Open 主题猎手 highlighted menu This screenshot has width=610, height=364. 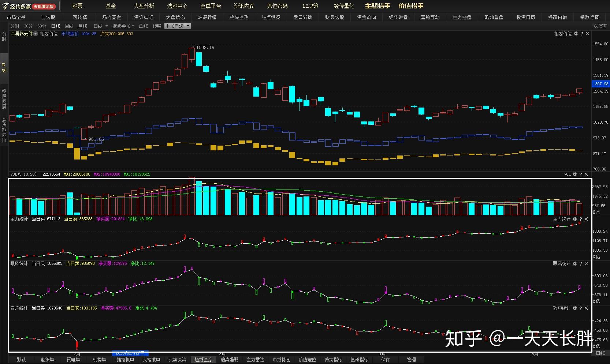coord(377,6)
